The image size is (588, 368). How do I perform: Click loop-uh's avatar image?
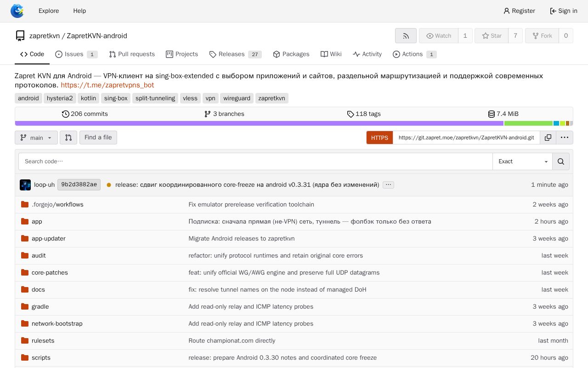tap(25, 185)
